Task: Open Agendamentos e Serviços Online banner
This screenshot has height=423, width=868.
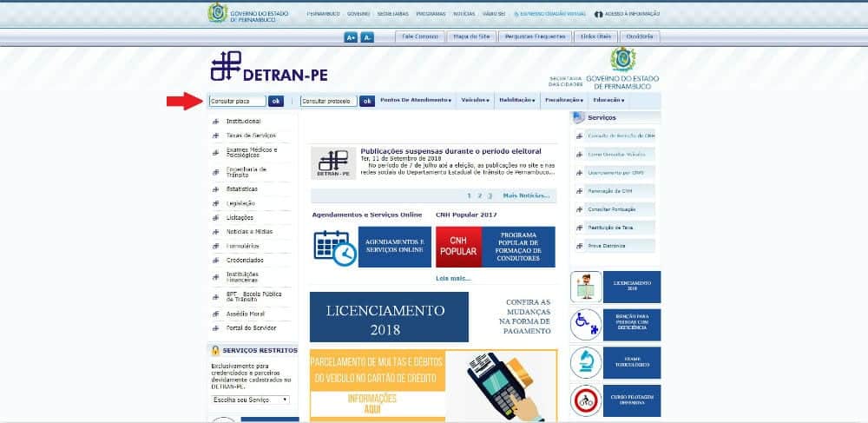Action: (x=394, y=247)
